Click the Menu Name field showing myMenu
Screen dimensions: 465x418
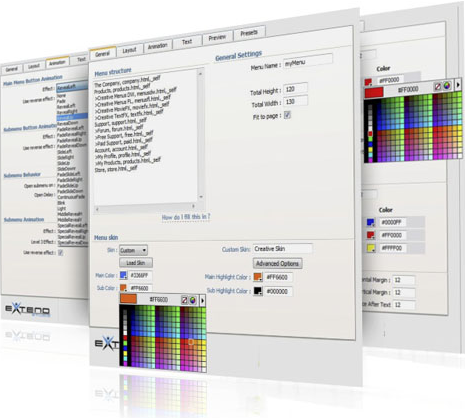[x=308, y=61]
